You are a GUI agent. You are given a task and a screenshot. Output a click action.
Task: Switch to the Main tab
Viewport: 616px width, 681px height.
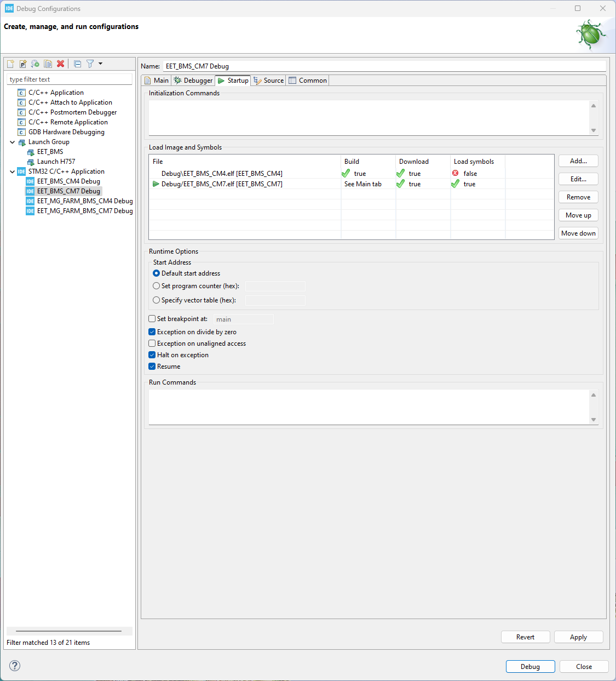(x=156, y=81)
